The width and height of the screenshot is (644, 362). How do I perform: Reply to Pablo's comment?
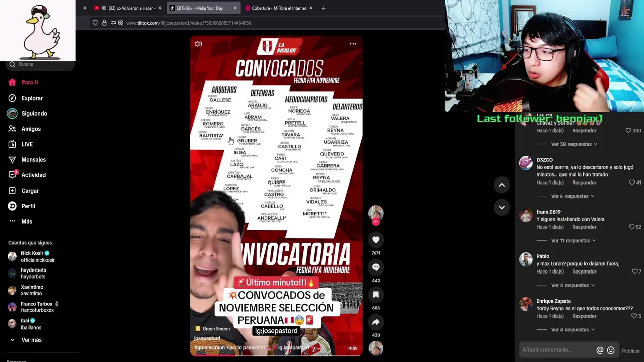pos(584,271)
